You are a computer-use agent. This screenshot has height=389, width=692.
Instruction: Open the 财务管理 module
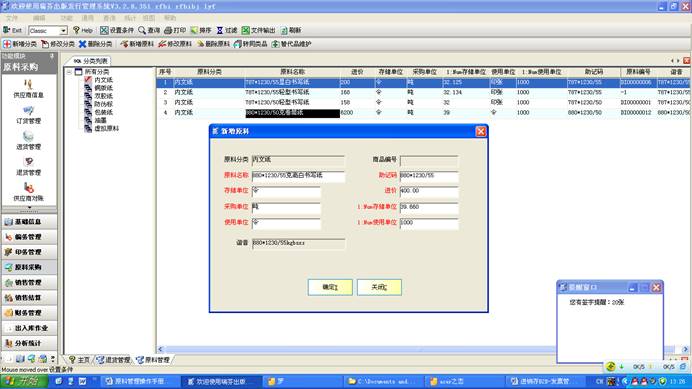(29, 313)
